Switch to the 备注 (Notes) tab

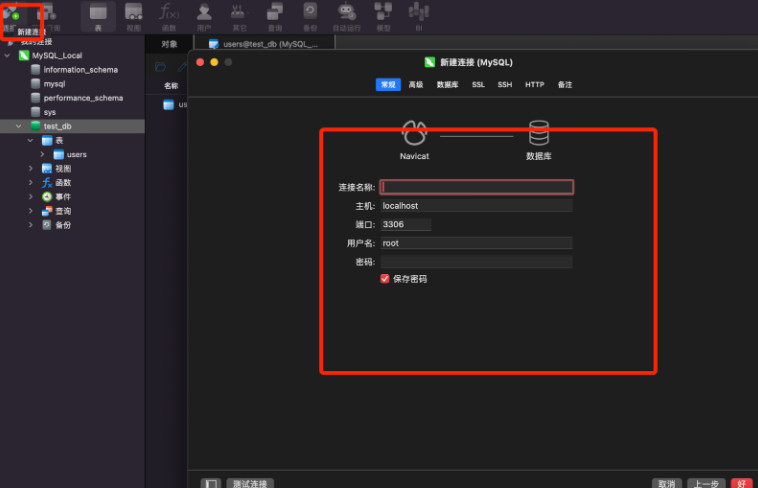pos(565,85)
